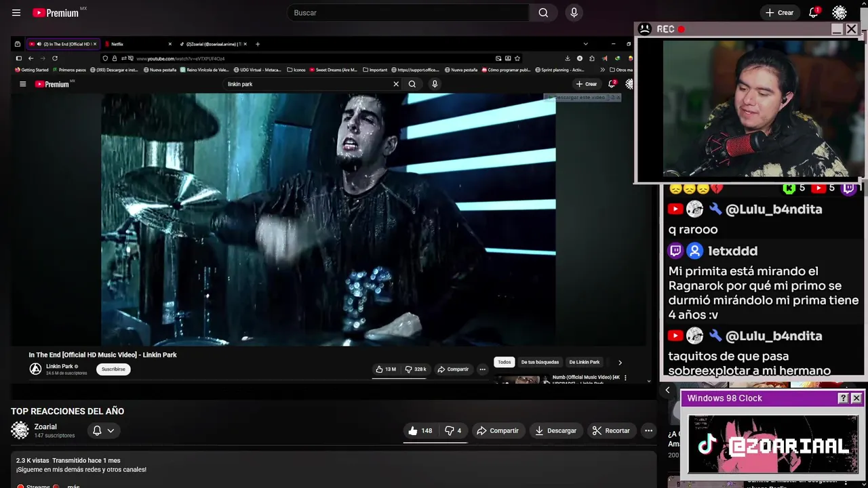The image size is (868, 488).
Task: Run search with the magnifier button at top
Action: [543, 13]
